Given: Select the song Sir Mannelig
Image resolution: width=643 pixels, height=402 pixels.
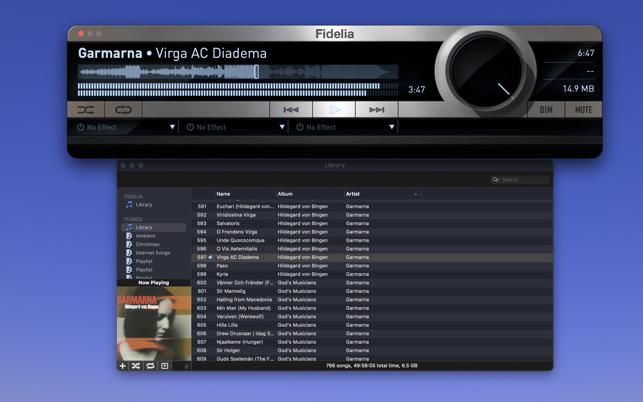Looking at the screenshot, I should tap(231, 291).
